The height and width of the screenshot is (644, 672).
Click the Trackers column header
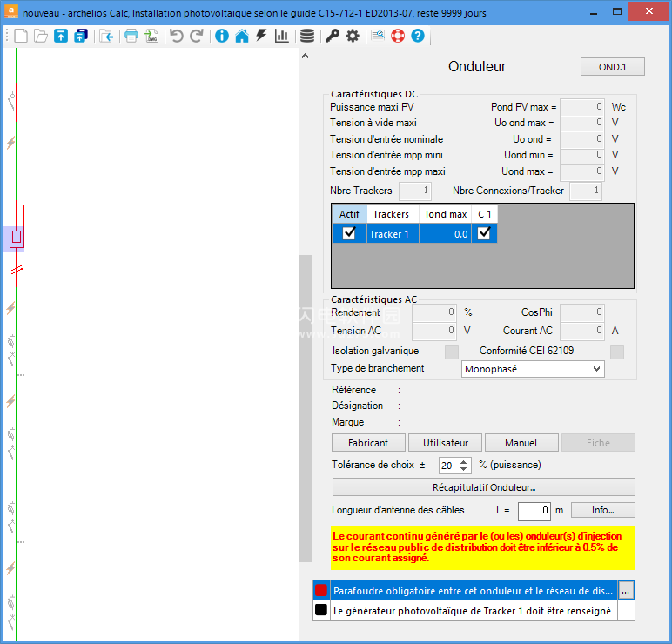coord(391,214)
